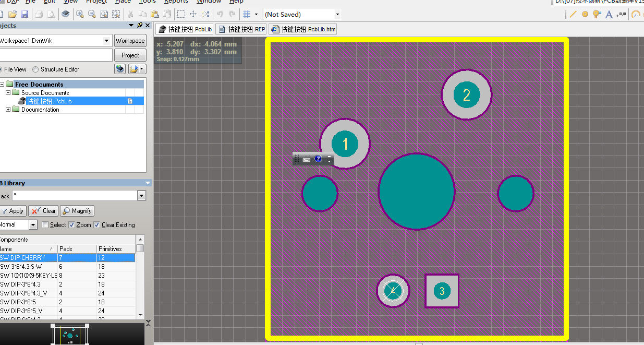The image size is (644, 345).
Task: Click the Workspace button
Action: click(x=130, y=41)
